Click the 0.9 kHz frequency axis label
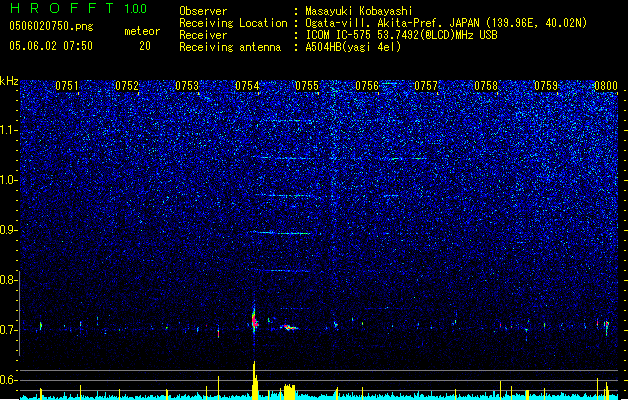Viewport: 629px width, 400px height. coord(8,230)
